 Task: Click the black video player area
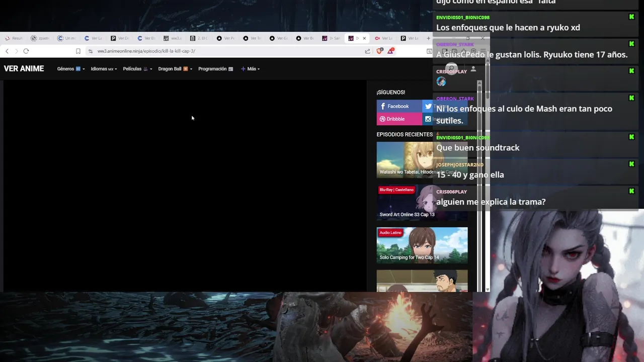tap(185, 186)
